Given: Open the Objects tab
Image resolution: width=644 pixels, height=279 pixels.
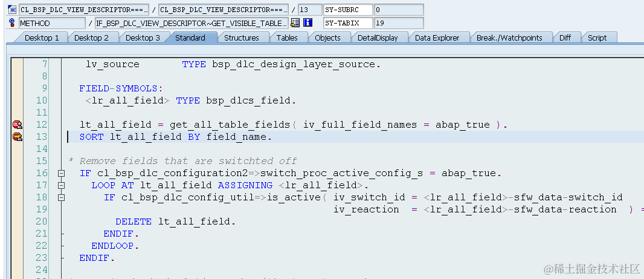Looking at the screenshot, I should pyautogui.click(x=328, y=38).
